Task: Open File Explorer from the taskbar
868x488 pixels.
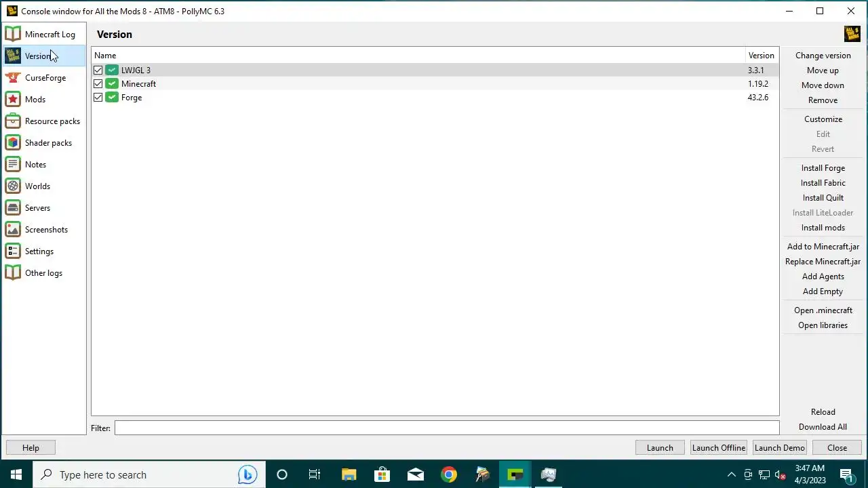Action: (x=349, y=474)
